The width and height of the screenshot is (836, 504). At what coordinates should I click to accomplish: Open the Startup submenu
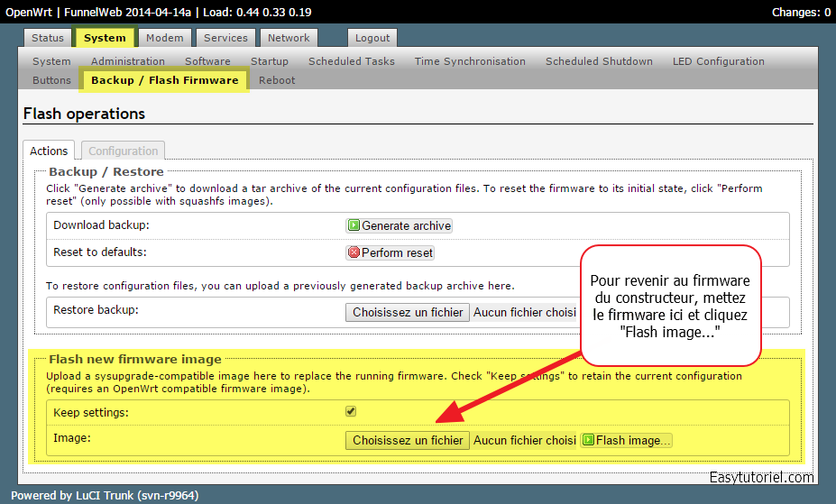click(x=270, y=61)
